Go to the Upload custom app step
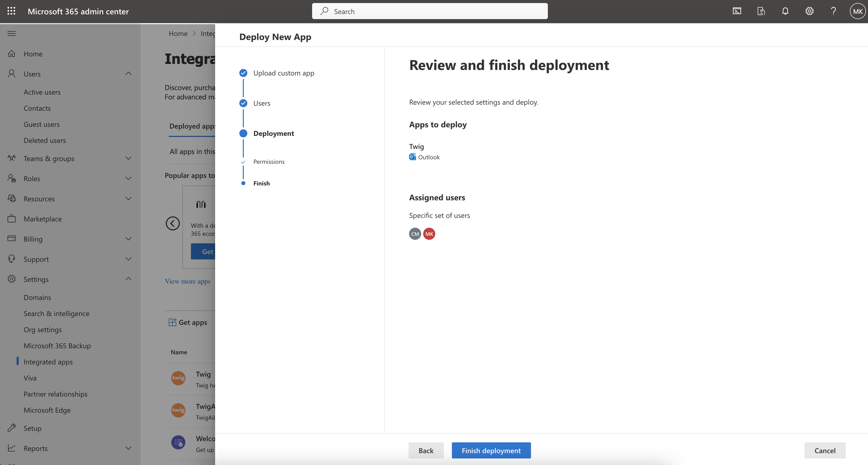This screenshot has width=868, height=465. 283,73
